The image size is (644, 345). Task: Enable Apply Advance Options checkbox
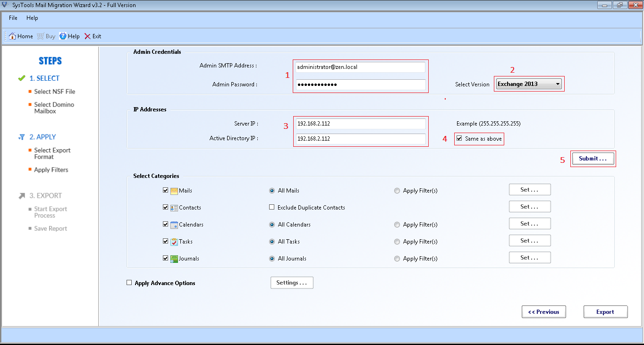coord(129,283)
